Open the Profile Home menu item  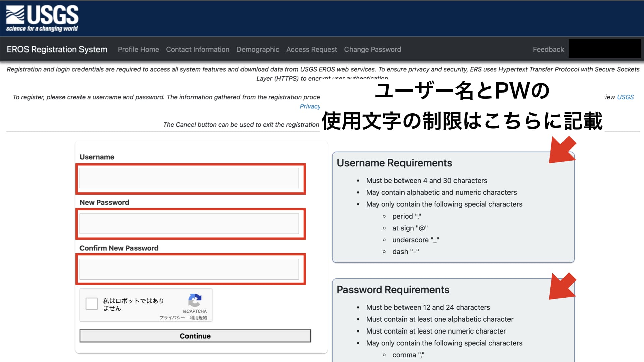(x=138, y=49)
